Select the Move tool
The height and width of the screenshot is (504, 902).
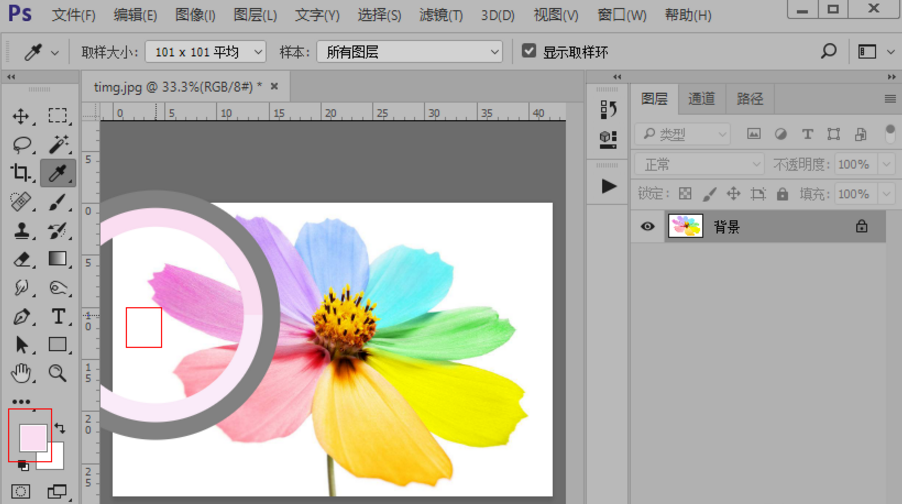click(x=21, y=116)
